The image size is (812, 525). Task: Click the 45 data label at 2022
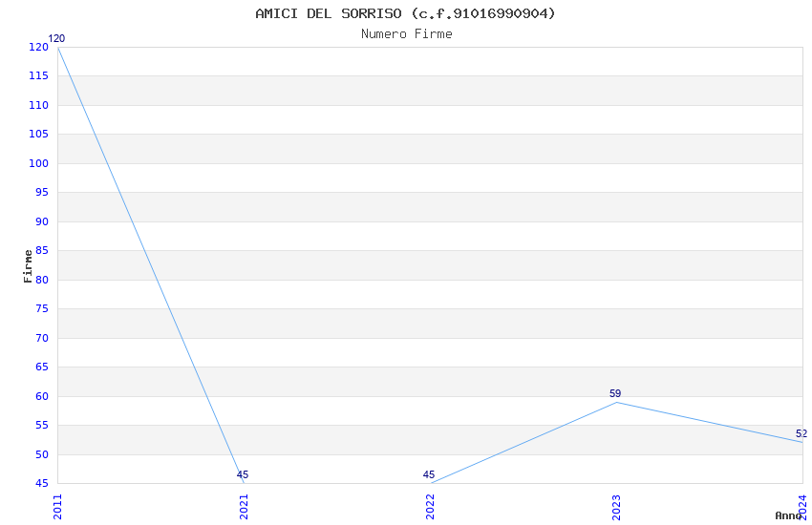point(429,474)
